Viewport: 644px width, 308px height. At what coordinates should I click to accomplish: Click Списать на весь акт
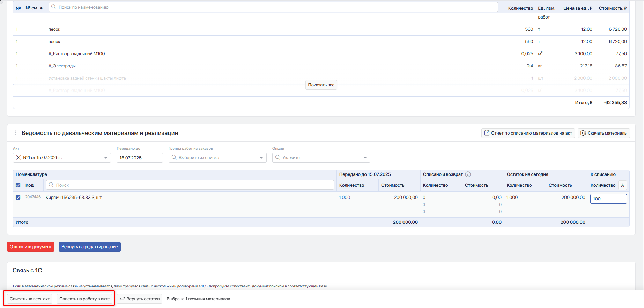[30, 299]
